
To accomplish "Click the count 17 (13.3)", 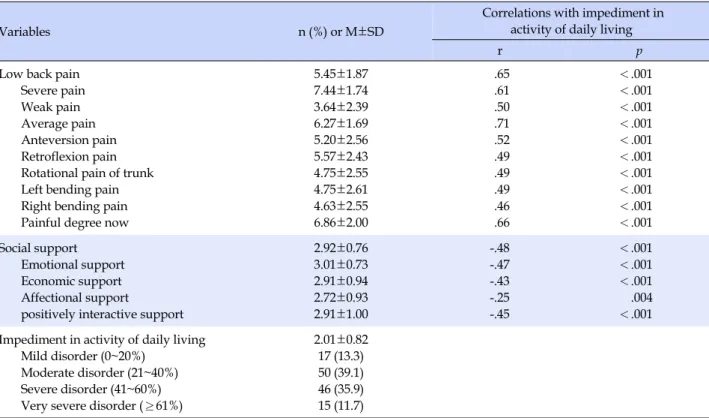I will [x=341, y=356].
